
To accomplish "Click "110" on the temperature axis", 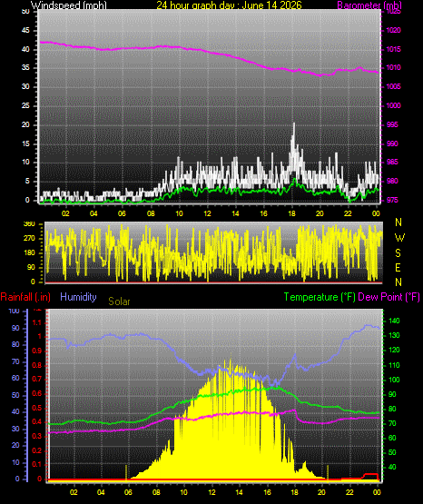I will (394, 365).
